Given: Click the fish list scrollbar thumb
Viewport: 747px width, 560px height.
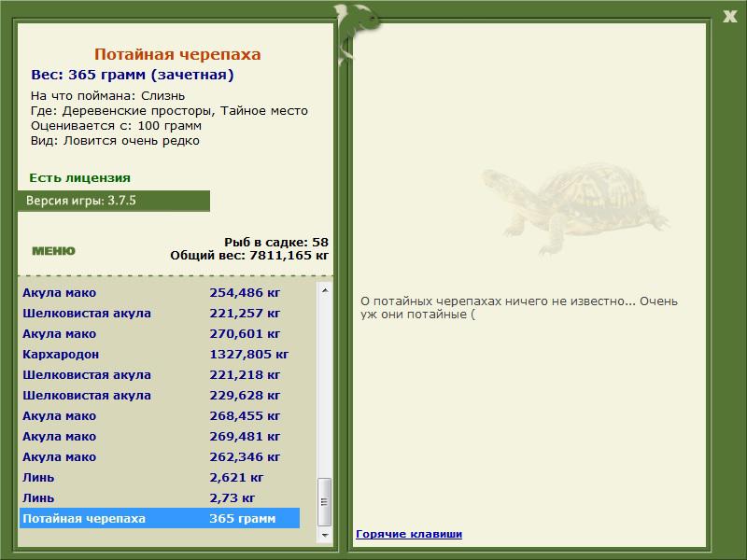Looking at the screenshot, I should (325, 501).
